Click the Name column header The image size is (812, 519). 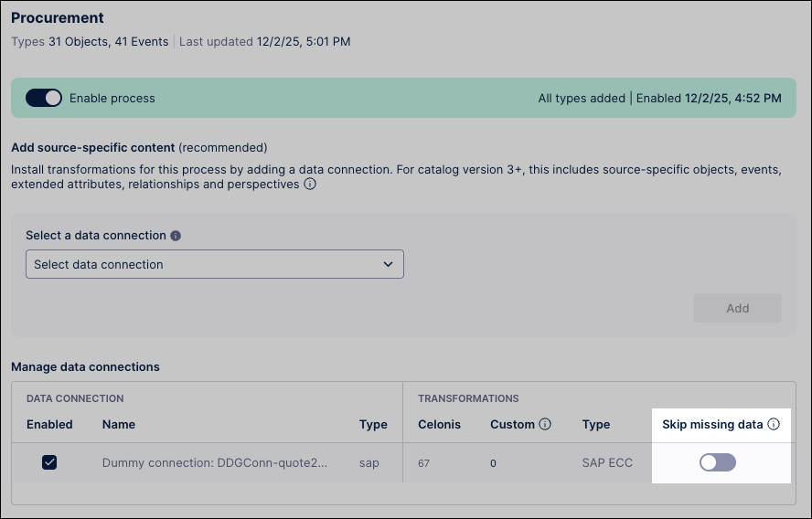[118, 424]
